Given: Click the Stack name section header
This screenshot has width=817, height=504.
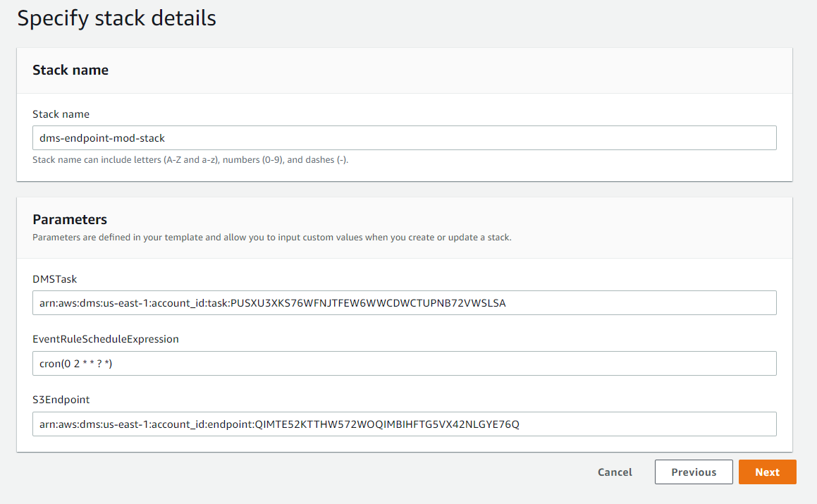Looking at the screenshot, I should point(70,70).
